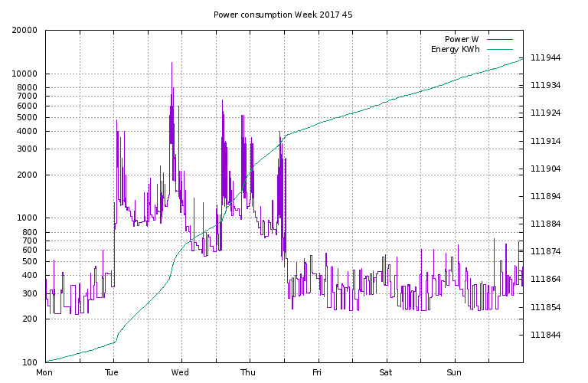Click the '1000' left axis label
Screen dimensions: 588x383
pyautogui.click(x=27, y=218)
